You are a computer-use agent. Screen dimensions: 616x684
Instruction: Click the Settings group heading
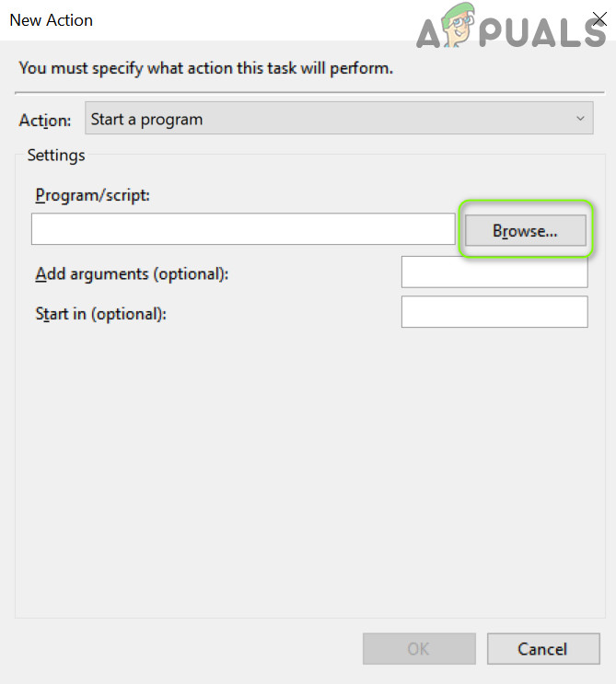[56, 156]
